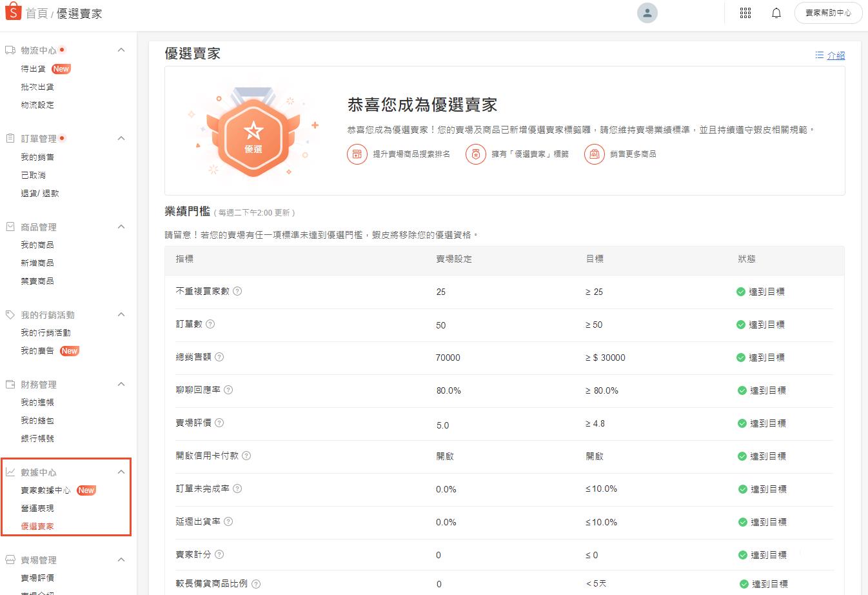The image size is (868, 595).
Task: Collapse the 訂單管理 section chevron
Action: pos(121,139)
